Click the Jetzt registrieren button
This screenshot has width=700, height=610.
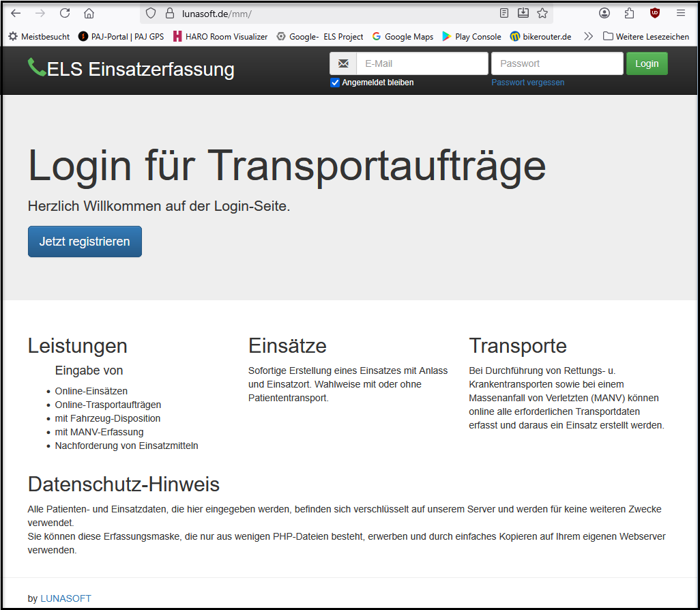pyautogui.click(x=85, y=242)
